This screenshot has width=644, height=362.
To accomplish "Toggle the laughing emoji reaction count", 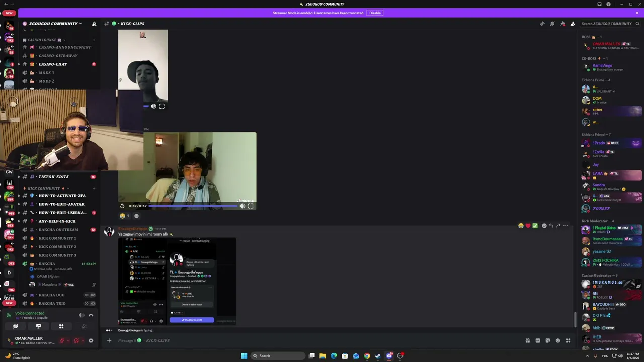I will [x=125, y=216].
